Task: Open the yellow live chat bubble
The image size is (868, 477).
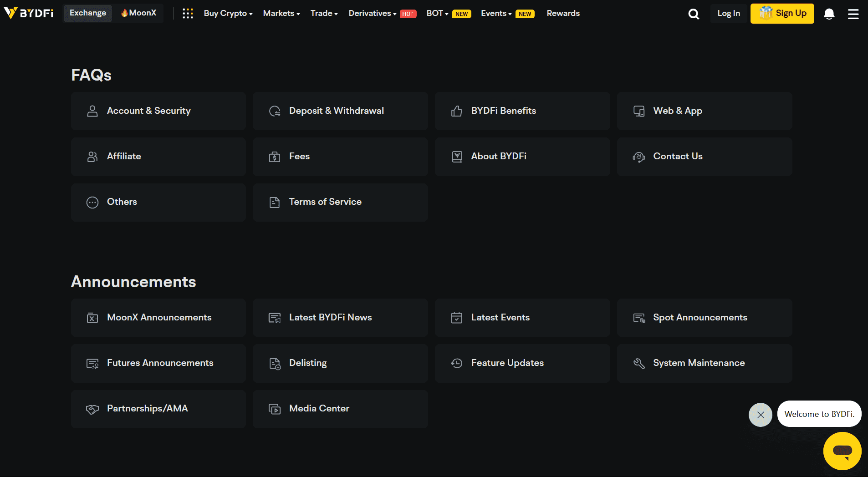Action: pos(842,451)
